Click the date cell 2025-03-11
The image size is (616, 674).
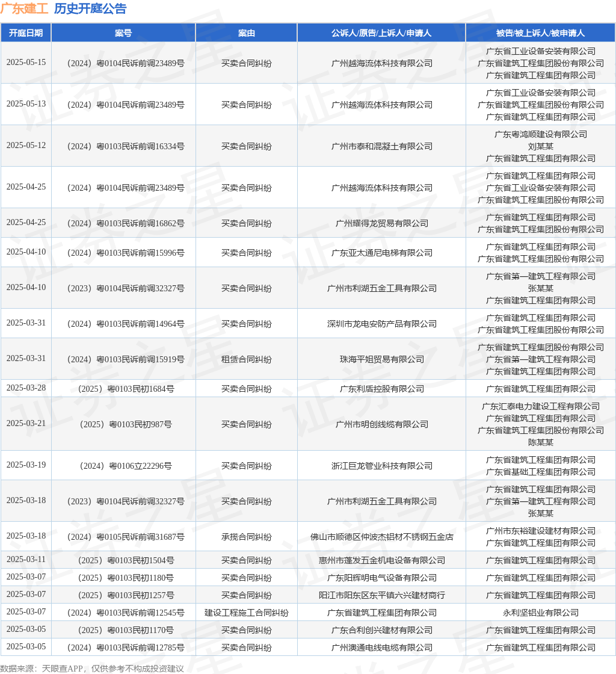[x=26, y=560]
